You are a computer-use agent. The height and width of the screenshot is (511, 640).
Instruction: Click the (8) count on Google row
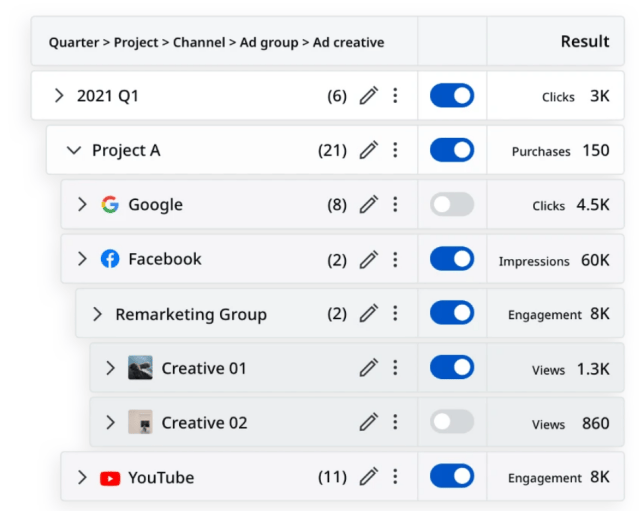(337, 205)
